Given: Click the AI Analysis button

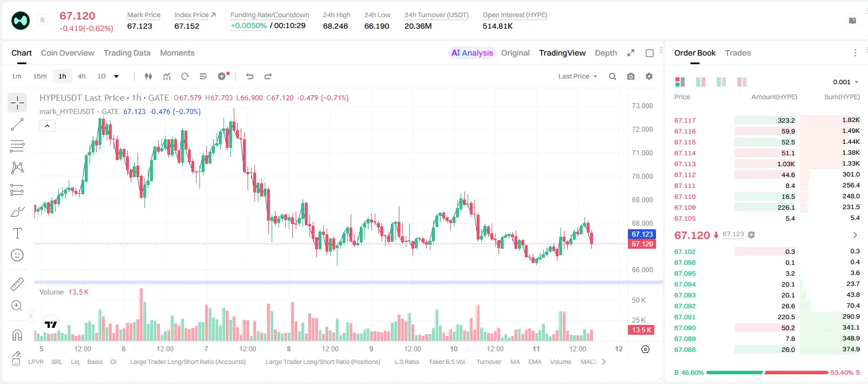Looking at the screenshot, I should [x=472, y=53].
